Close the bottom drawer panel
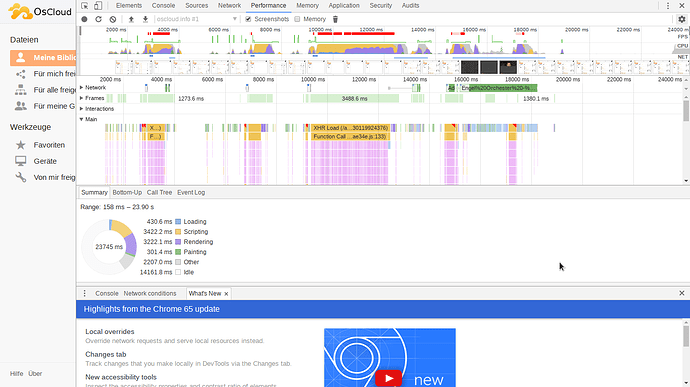 (682, 293)
